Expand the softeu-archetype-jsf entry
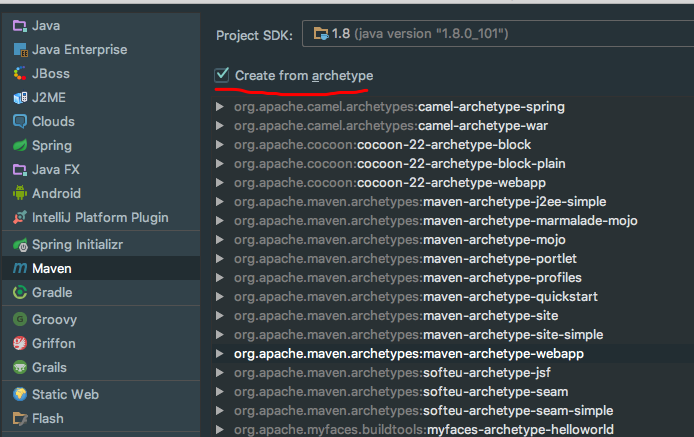 coord(219,373)
